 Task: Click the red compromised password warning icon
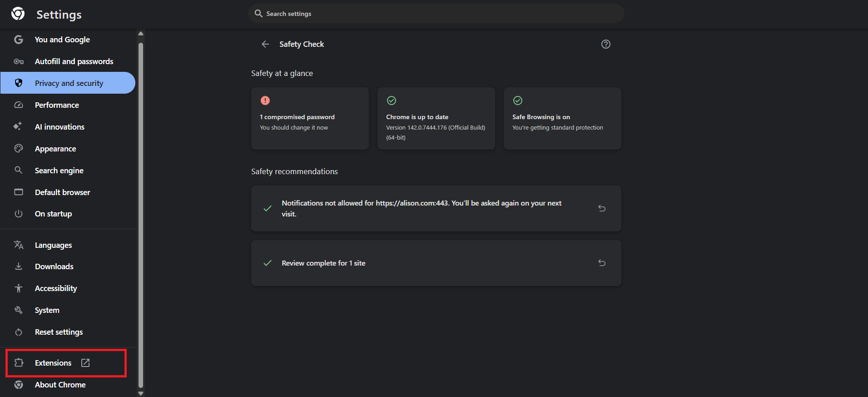point(265,101)
